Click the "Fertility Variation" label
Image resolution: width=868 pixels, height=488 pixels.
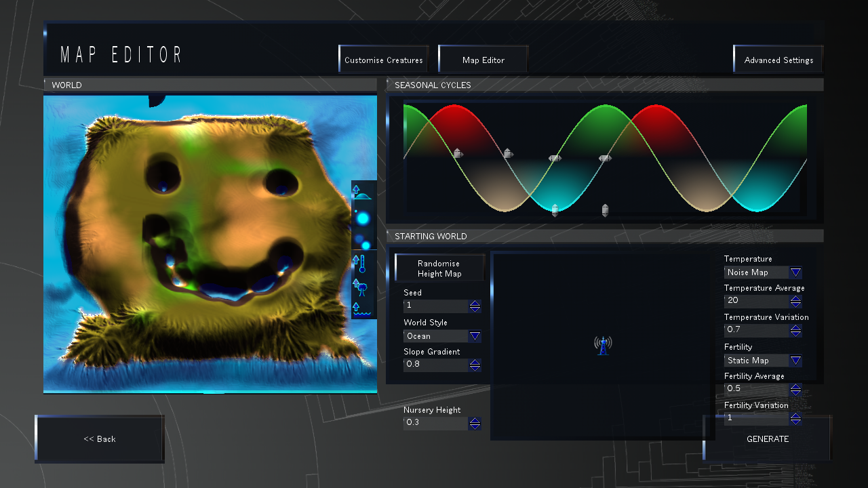tap(756, 405)
